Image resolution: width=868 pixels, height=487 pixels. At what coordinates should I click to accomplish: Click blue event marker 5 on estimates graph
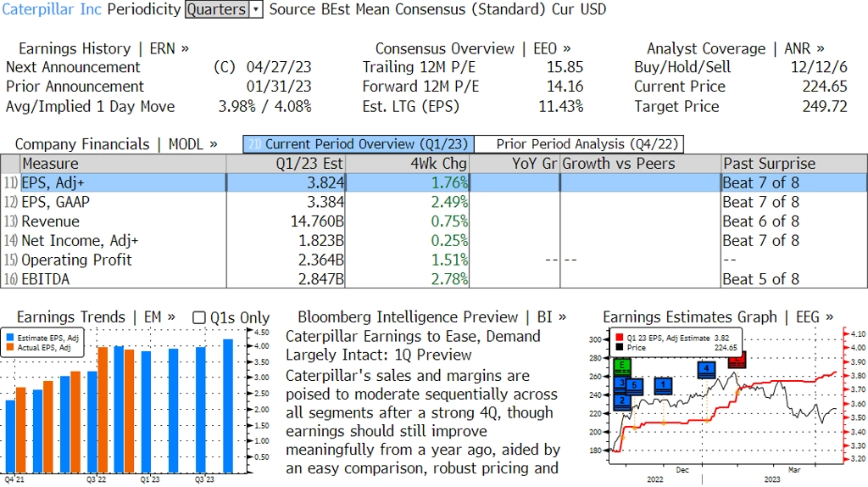coord(634,386)
